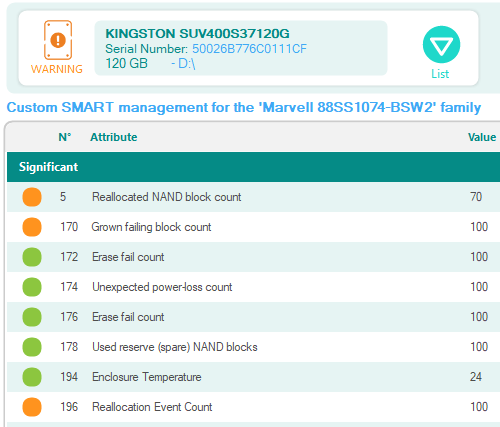Image resolution: width=500 pixels, height=427 pixels.
Task: Select the Reallocated NAND block count row
Action: click(253, 197)
